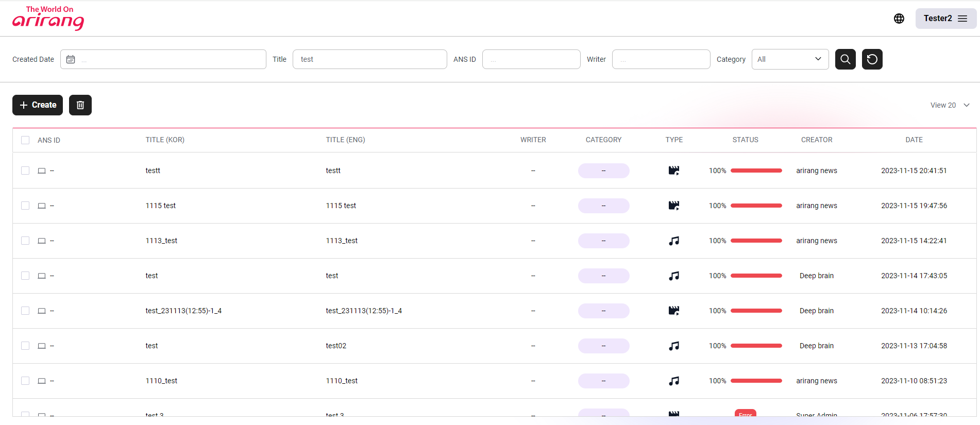Click the progress bar in test02 row
Screen dimensions: 980x425
click(756, 346)
